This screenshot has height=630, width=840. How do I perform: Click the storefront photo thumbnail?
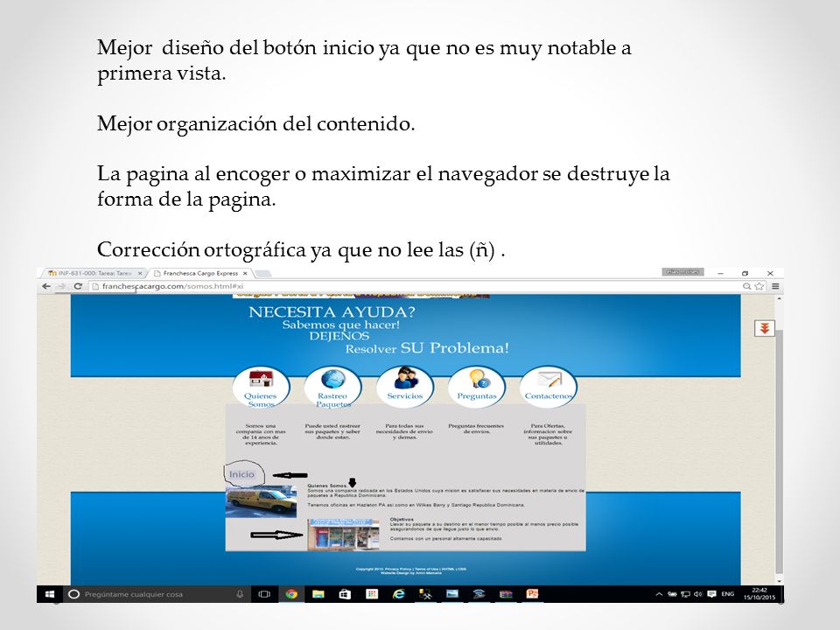[343, 534]
